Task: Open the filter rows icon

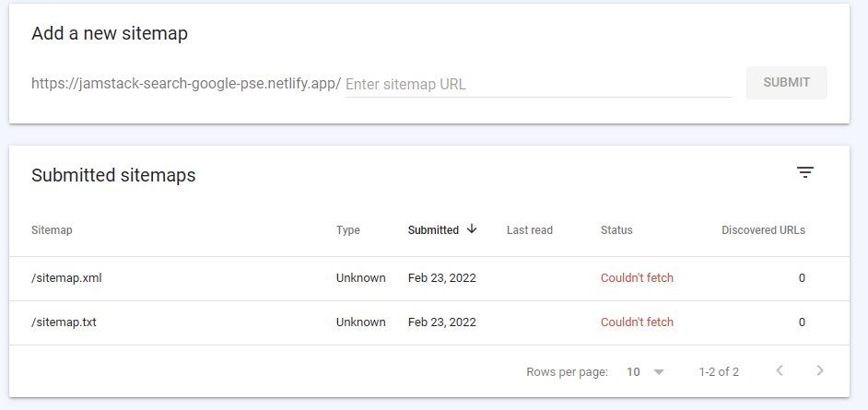Action: (805, 172)
